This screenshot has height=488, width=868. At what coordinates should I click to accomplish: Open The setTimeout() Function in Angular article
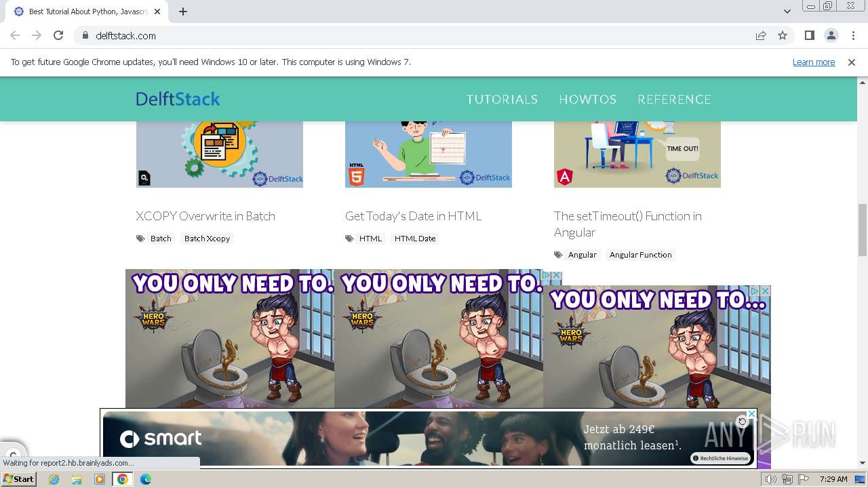coord(628,224)
